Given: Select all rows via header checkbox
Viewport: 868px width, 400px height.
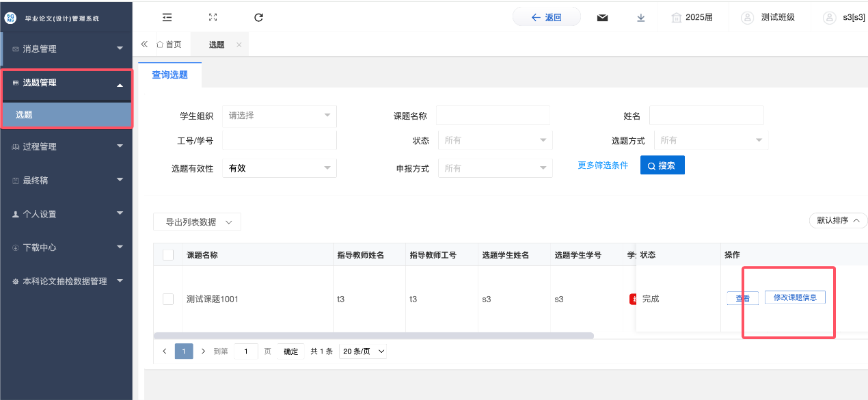Looking at the screenshot, I should click(168, 255).
